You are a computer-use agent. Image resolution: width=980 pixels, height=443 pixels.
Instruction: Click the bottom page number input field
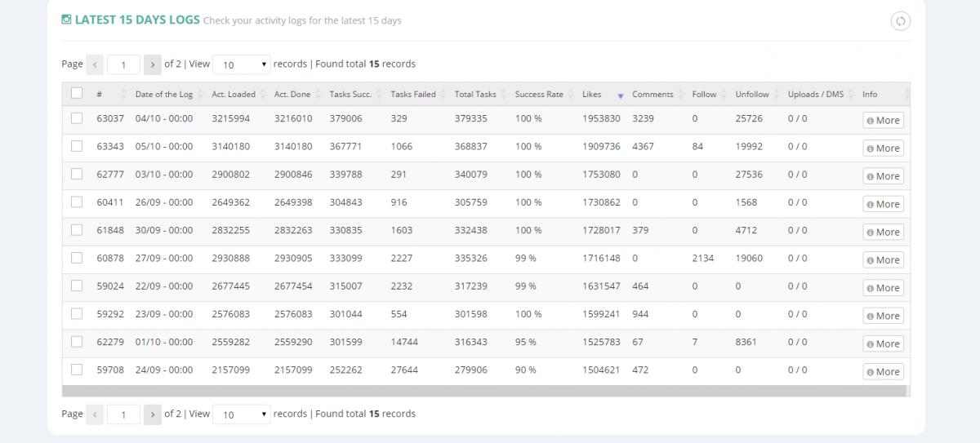coord(123,414)
